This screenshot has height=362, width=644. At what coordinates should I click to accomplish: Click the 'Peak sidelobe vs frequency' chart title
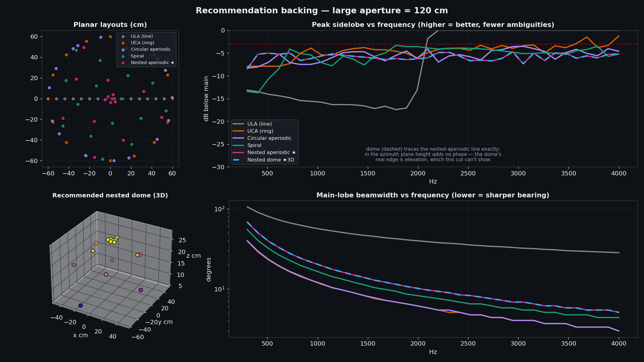coord(433,25)
